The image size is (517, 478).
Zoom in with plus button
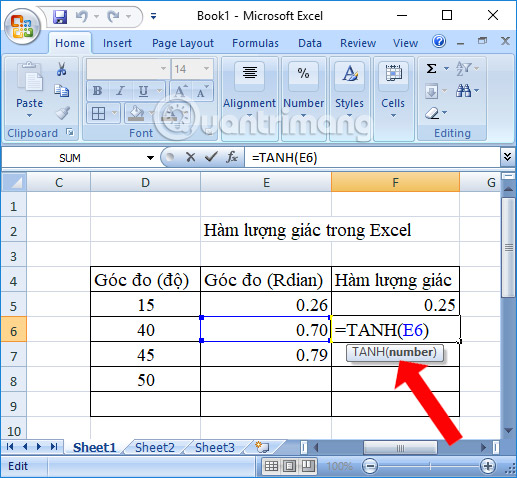click(x=488, y=466)
